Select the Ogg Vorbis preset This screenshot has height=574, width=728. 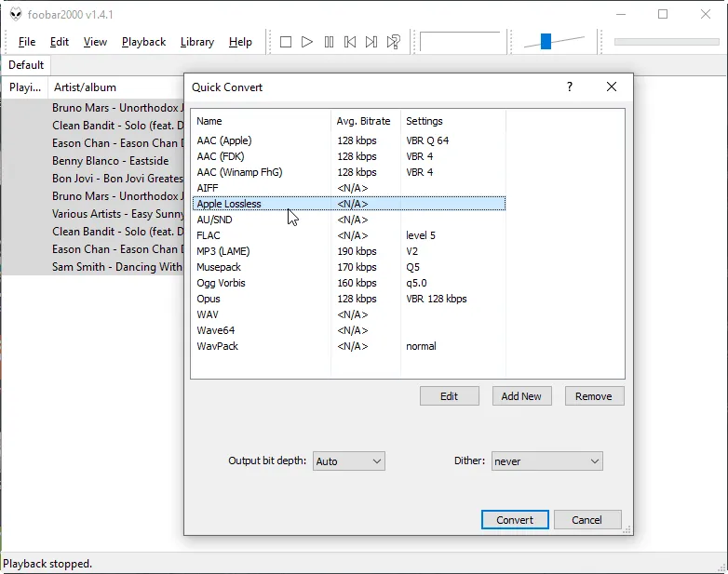349,283
